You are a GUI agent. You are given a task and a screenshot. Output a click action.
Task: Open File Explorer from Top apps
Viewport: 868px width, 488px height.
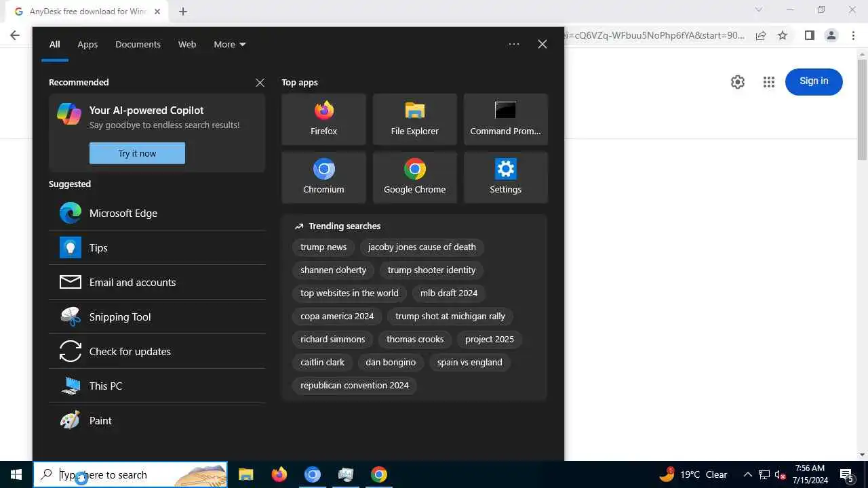pos(414,119)
